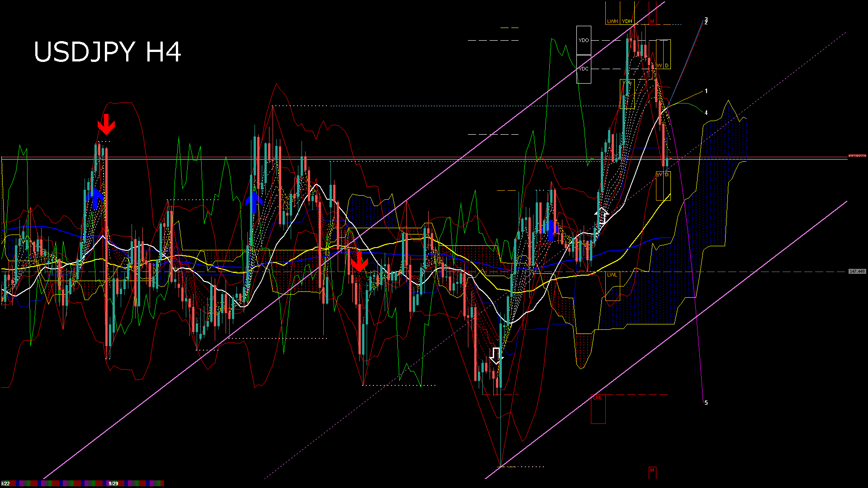Image resolution: width=868 pixels, height=488 pixels.
Task: Click projection line label 1
Action: [x=706, y=91]
